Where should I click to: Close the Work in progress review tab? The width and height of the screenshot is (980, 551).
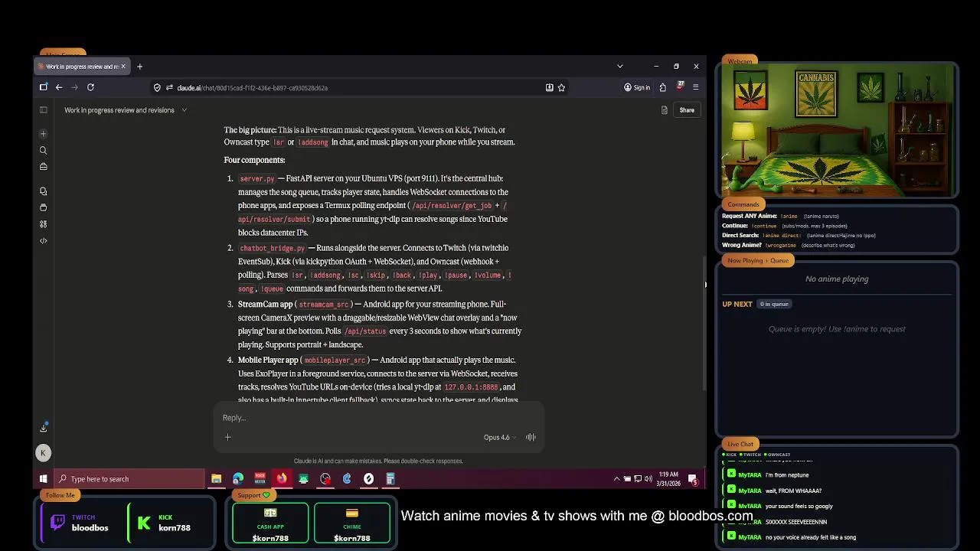click(x=123, y=67)
